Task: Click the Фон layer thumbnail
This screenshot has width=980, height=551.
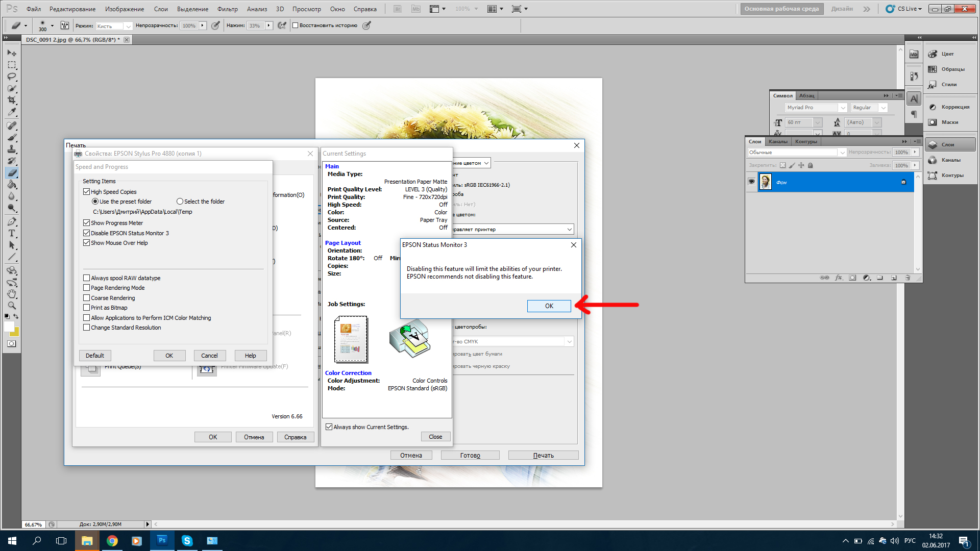Action: point(765,182)
